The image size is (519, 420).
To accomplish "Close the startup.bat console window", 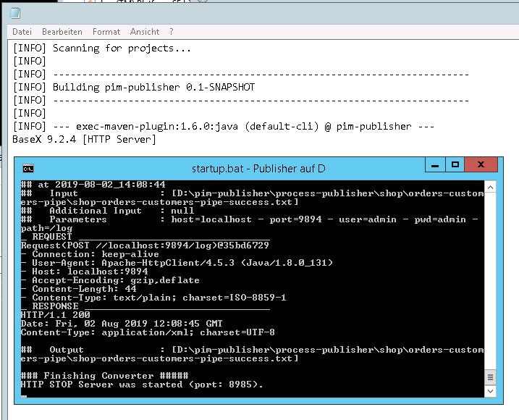I will pos(481,165).
